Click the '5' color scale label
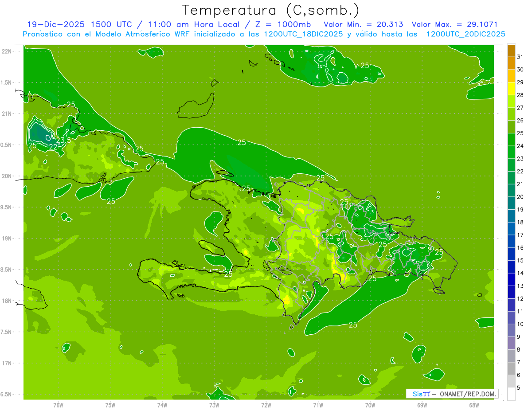Screen dimensions: 532x411 (518, 388)
